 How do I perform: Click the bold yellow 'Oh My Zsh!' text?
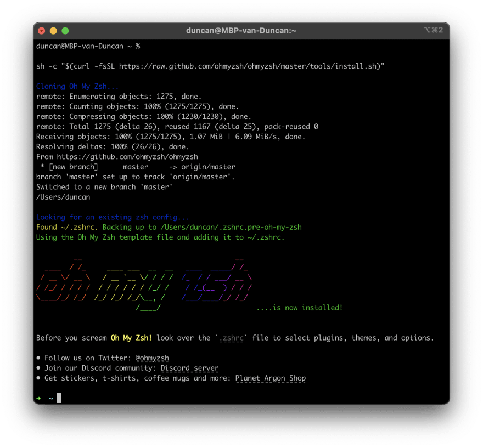tap(131, 338)
